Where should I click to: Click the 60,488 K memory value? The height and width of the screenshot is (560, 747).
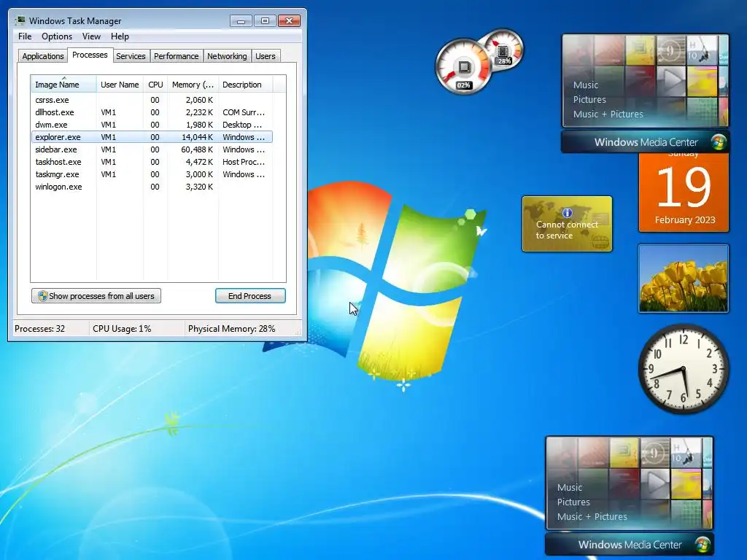(197, 149)
